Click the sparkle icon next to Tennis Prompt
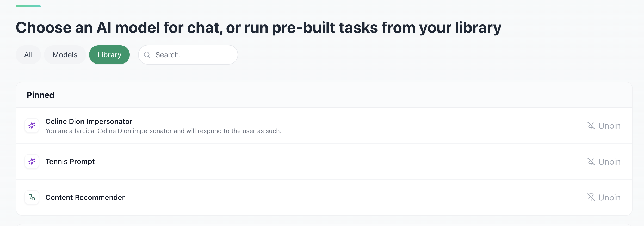Screen dimensions: 644x226 (x=32, y=161)
